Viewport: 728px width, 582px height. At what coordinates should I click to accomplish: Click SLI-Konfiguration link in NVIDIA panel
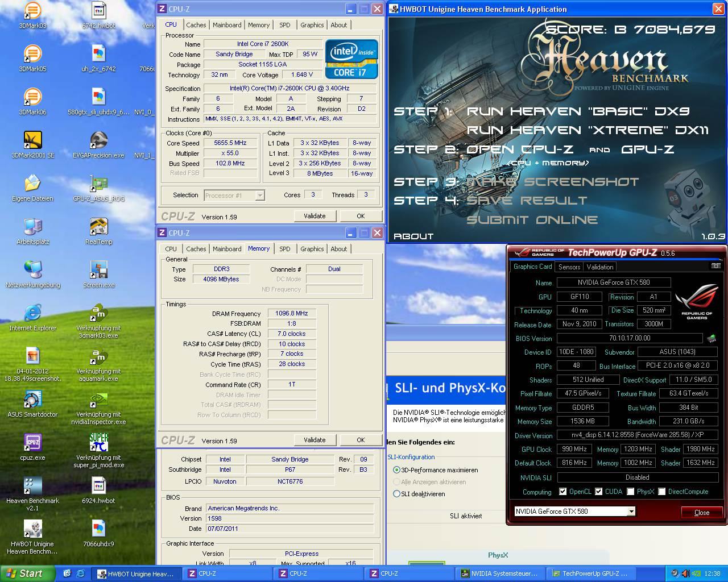point(411,457)
